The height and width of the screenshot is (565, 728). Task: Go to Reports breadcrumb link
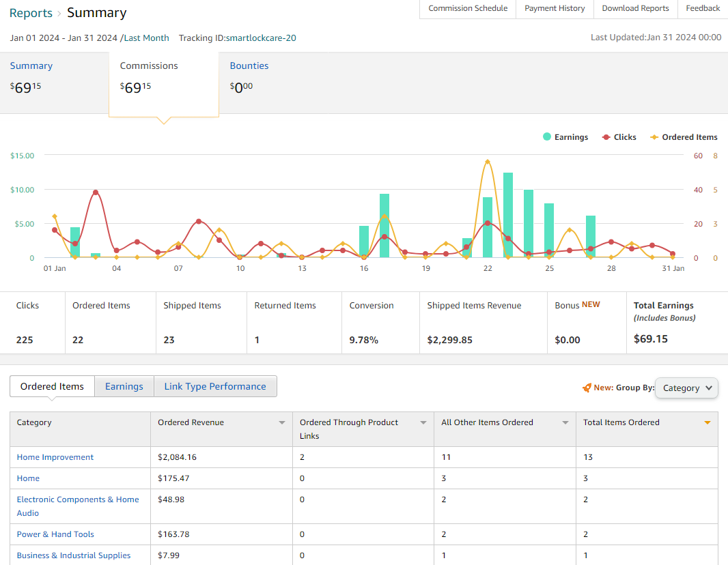[x=31, y=13]
